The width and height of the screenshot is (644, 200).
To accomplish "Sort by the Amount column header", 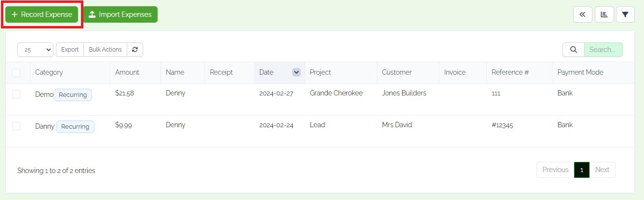I will tap(127, 72).
